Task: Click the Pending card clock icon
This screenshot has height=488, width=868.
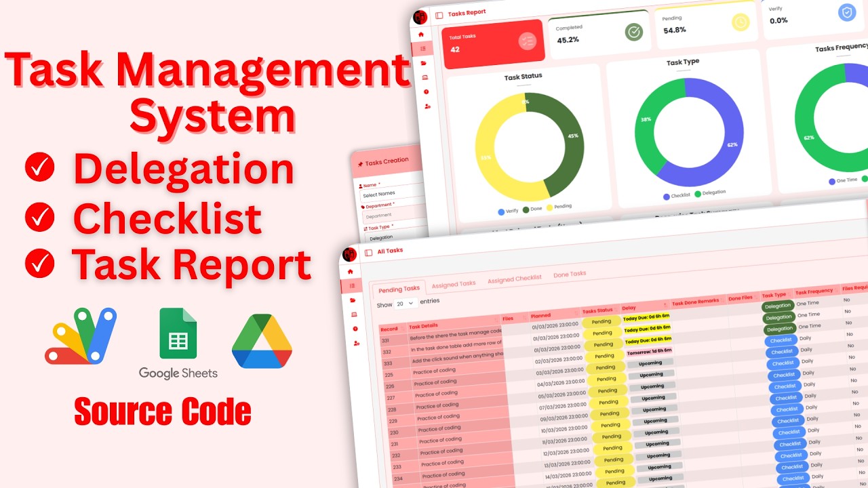Action: [x=741, y=22]
